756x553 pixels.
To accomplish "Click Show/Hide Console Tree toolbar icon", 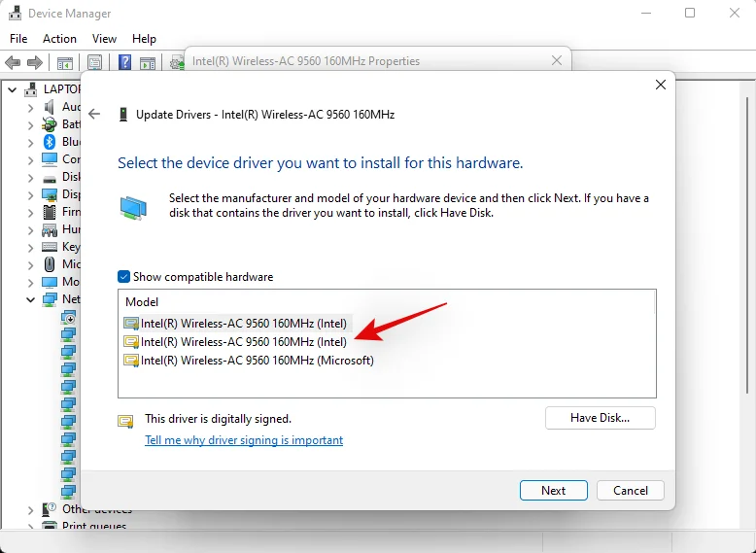I will point(64,62).
